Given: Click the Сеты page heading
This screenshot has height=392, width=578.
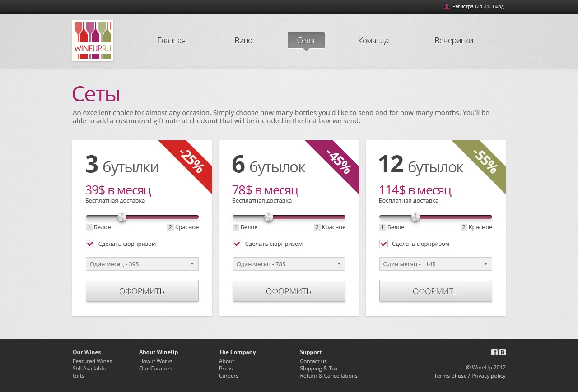Looking at the screenshot, I should pyautogui.click(x=96, y=94).
